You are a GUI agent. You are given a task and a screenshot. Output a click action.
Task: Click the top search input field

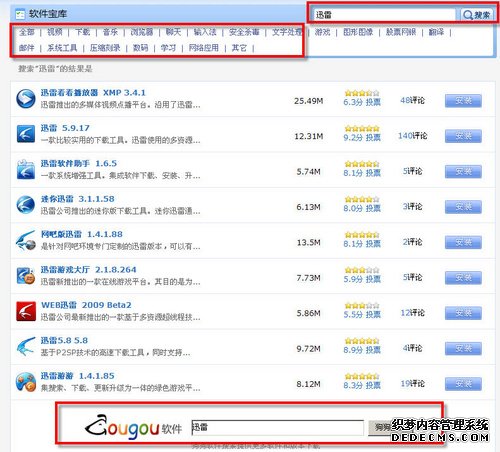click(384, 15)
